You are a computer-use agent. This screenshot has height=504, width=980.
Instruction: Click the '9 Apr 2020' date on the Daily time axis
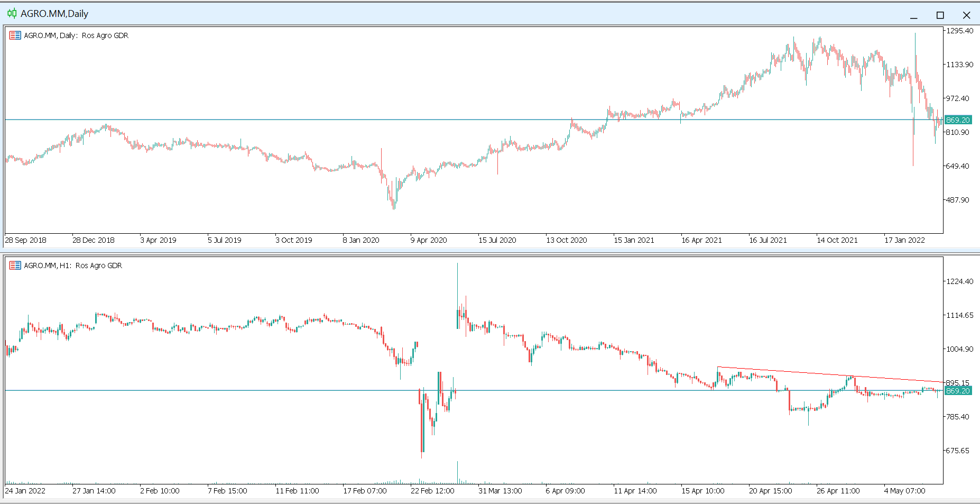click(x=428, y=240)
